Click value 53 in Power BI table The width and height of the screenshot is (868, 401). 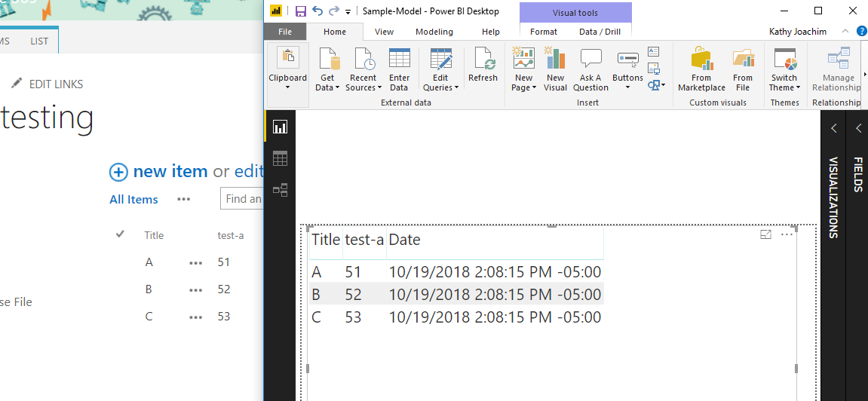point(353,317)
